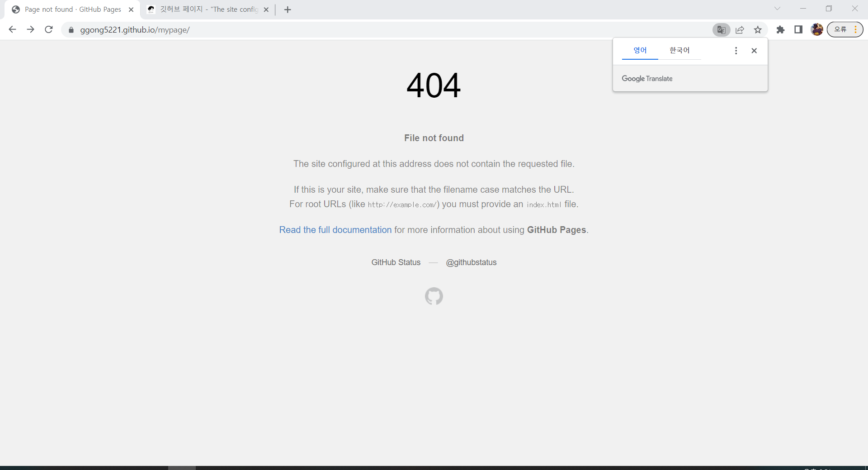Reload the current page
The height and width of the screenshot is (470, 868).
(49, 30)
